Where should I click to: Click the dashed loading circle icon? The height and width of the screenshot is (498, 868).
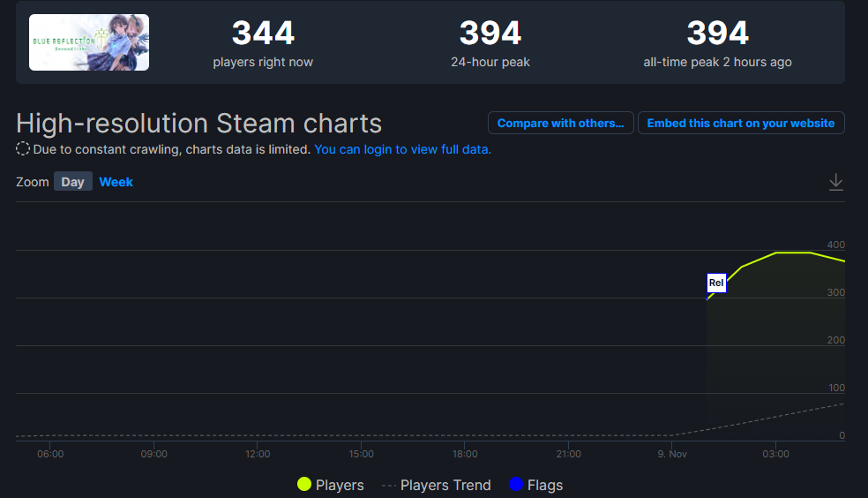coord(23,149)
